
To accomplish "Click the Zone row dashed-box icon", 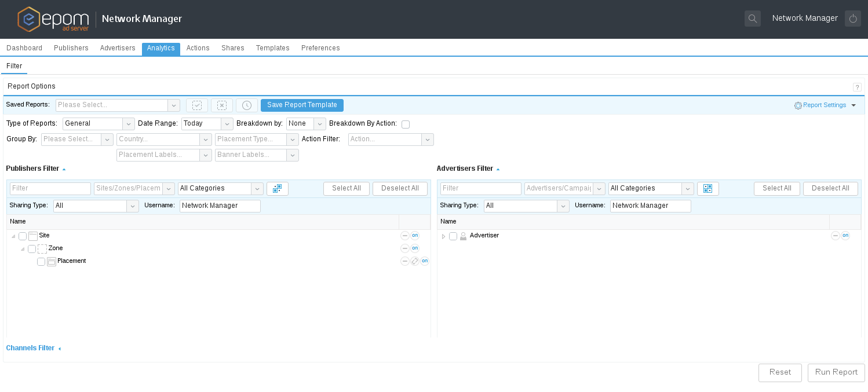I will (42, 248).
